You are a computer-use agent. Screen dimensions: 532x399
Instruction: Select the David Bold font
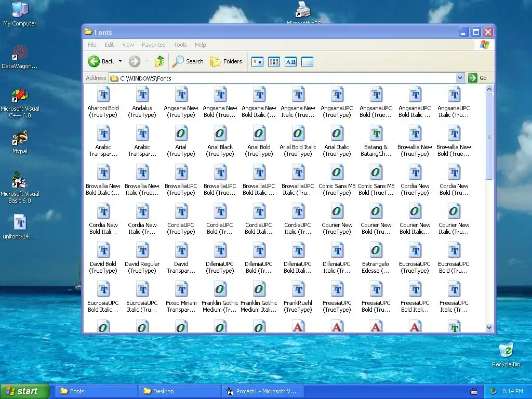(x=103, y=259)
